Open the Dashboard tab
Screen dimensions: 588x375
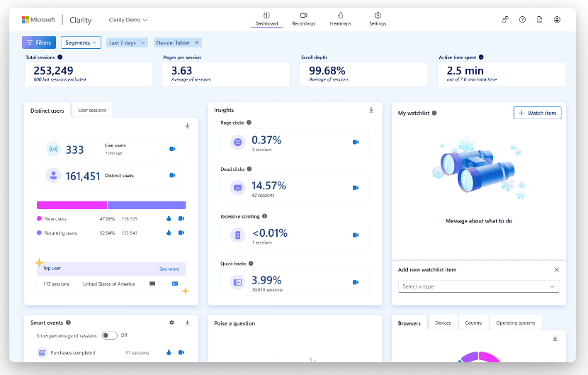(x=266, y=19)
